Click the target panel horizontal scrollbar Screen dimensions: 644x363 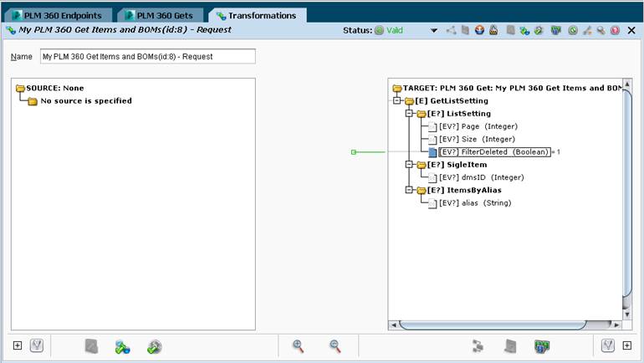point(493,325)
